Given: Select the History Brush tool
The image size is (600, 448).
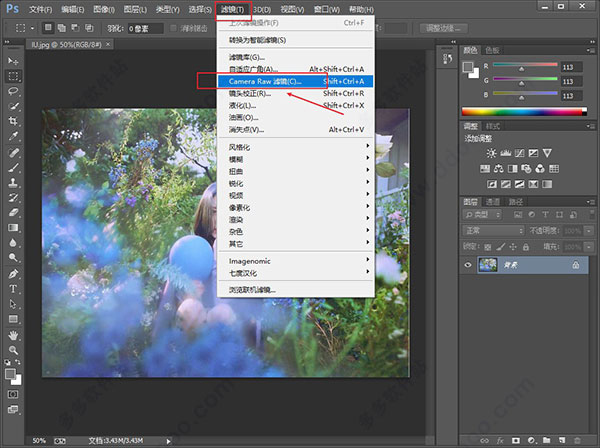Looking at the screenshot, I should click(13, 197).
